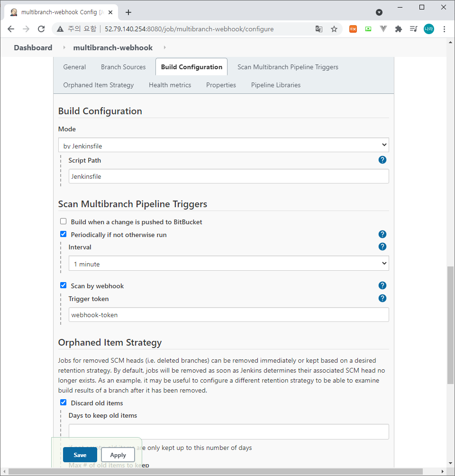This screenshot has height=476, width=455.
Task: Save the job configuration
Action: tap(80, 455)
